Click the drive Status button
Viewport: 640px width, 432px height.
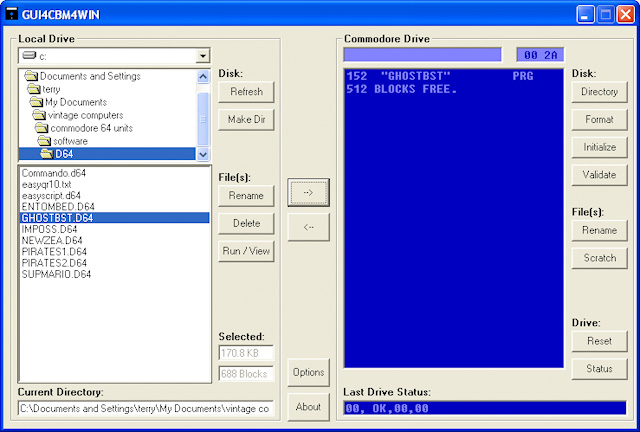[x=599, y=369]
